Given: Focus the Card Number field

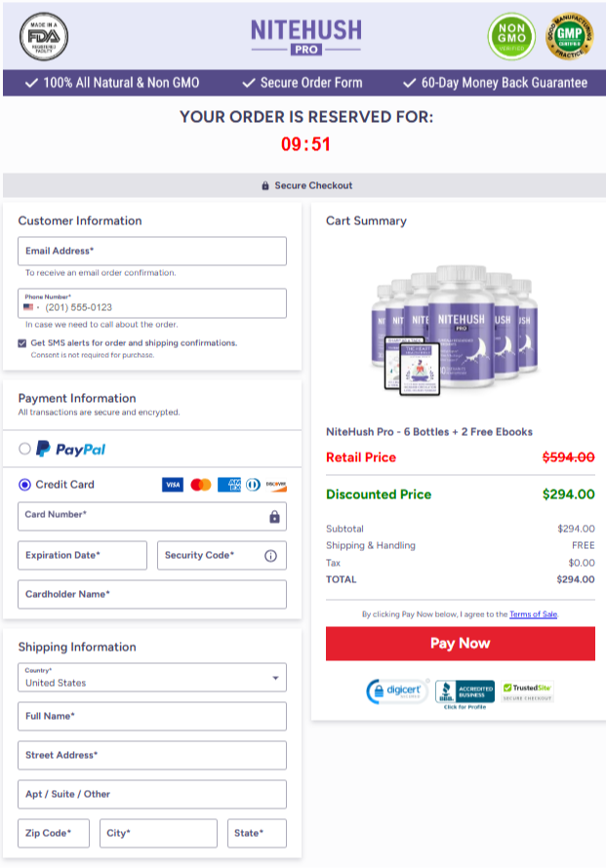Looking at the screenshot, I should (141, 516).
